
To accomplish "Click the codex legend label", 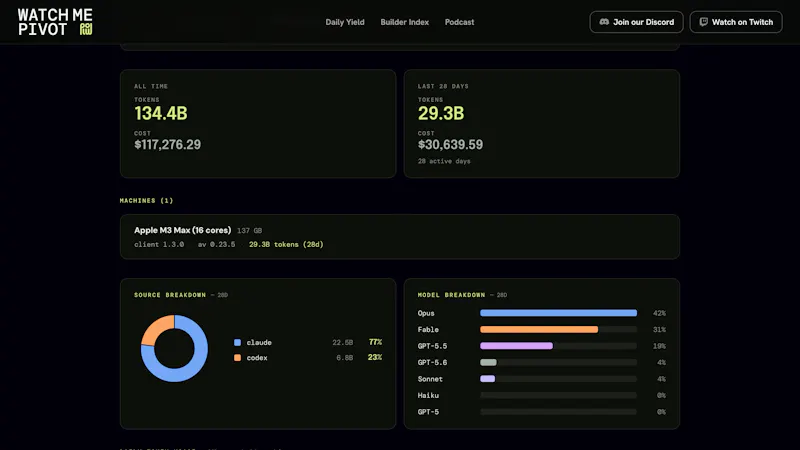I will click(257, 358).
